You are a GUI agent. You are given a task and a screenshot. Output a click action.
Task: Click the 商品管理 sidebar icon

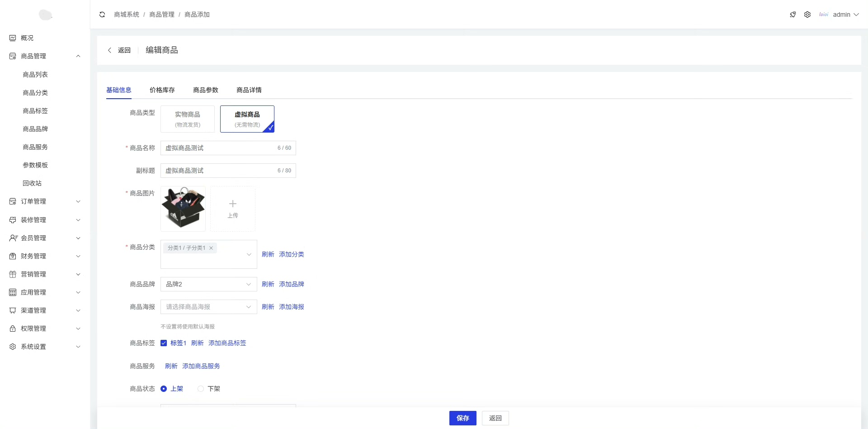(x=13, y=56)
